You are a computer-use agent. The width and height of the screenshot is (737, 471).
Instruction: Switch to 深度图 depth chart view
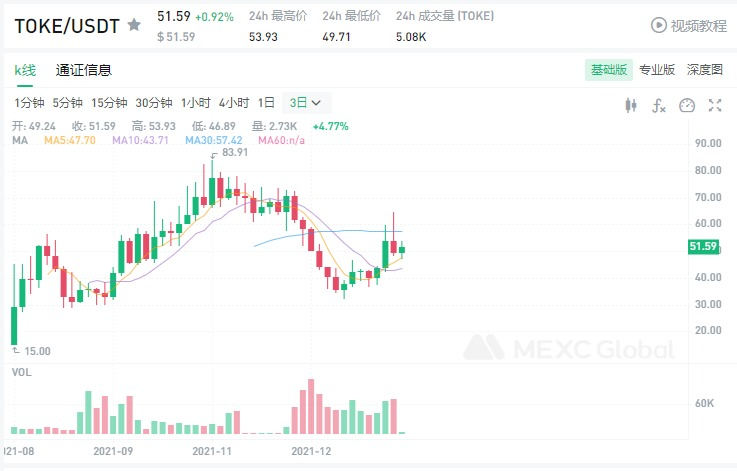coord(704,70)
